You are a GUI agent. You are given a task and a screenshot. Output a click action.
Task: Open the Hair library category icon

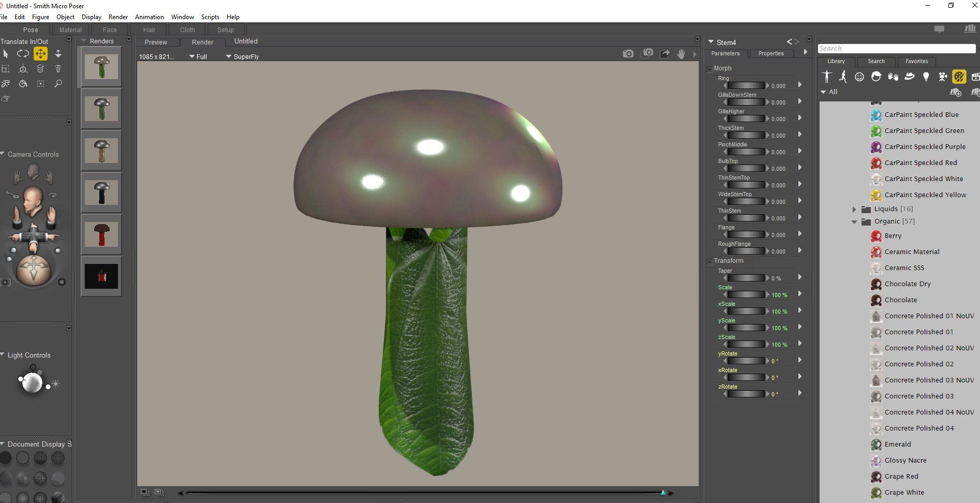(876, 77)
